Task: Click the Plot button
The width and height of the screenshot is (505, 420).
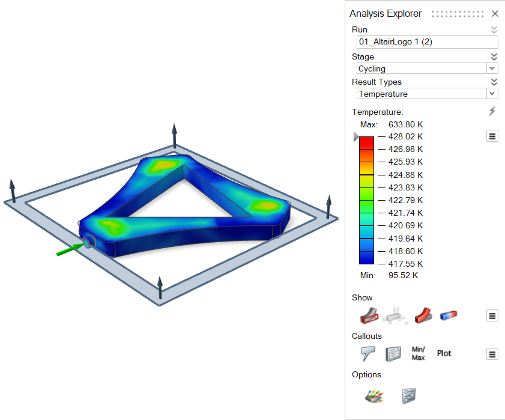Action: (444, 353)
